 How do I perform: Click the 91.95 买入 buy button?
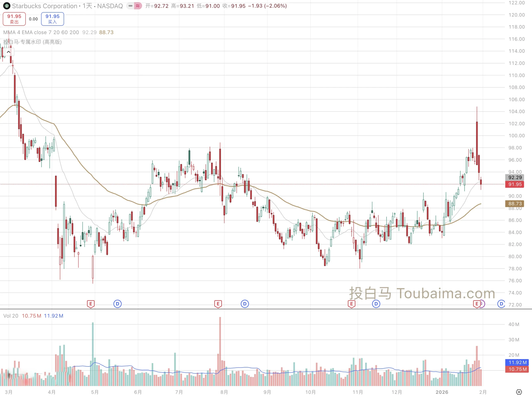point(52,19)
